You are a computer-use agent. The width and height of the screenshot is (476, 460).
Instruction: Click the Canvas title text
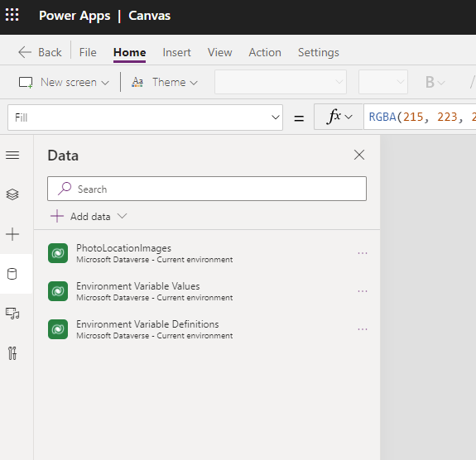coord(149,16)
